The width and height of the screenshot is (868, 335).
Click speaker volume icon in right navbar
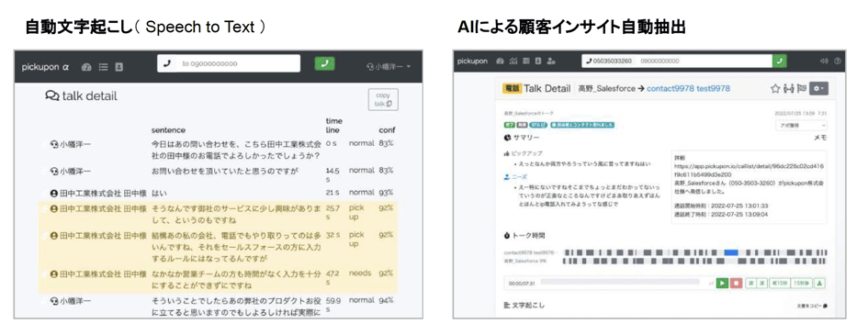(x=824, y=61)
